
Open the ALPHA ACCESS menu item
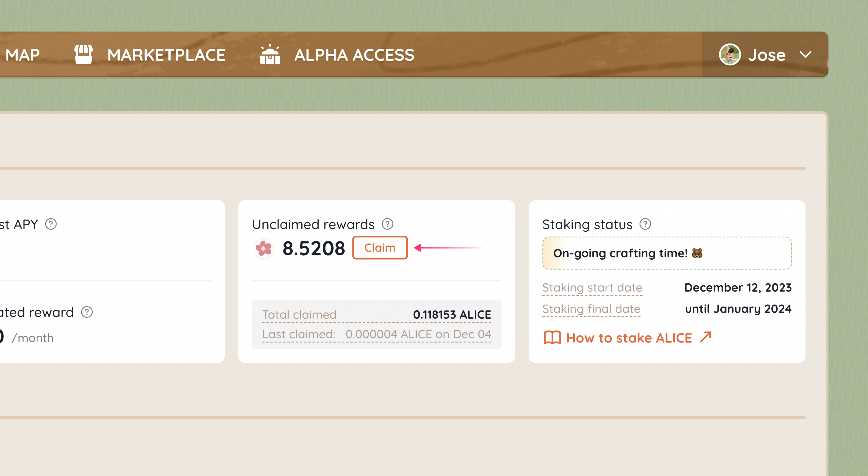pos(354,55)
